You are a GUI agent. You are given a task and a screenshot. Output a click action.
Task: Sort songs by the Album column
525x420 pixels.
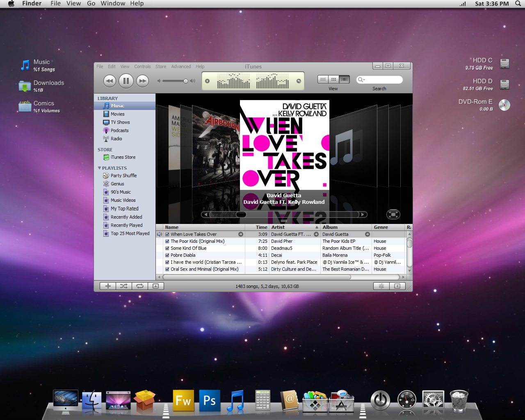pyautogui.click(x=346, y=227)
